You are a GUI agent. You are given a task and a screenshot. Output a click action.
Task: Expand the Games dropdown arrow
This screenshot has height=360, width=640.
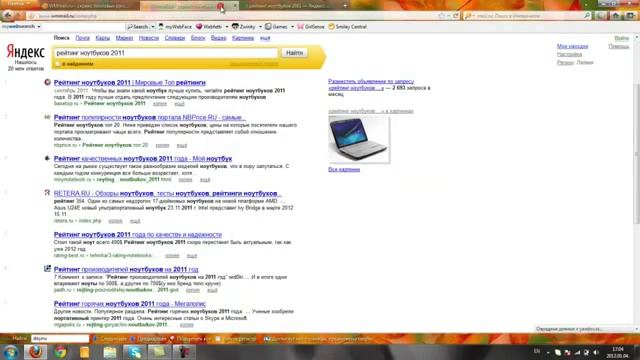pos(292,27)
